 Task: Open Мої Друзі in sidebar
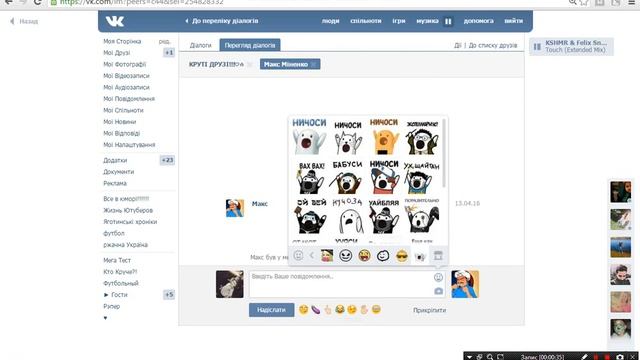click(117, 53)
